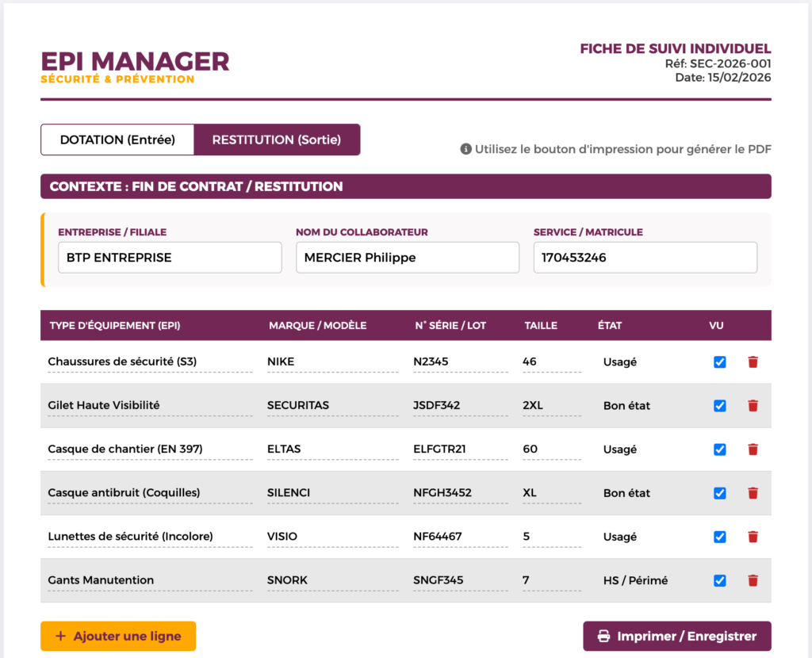
Task: Delete the Chaussures de sécurité (S3) row
Action: pyautogui.click(x=753, y=362)
